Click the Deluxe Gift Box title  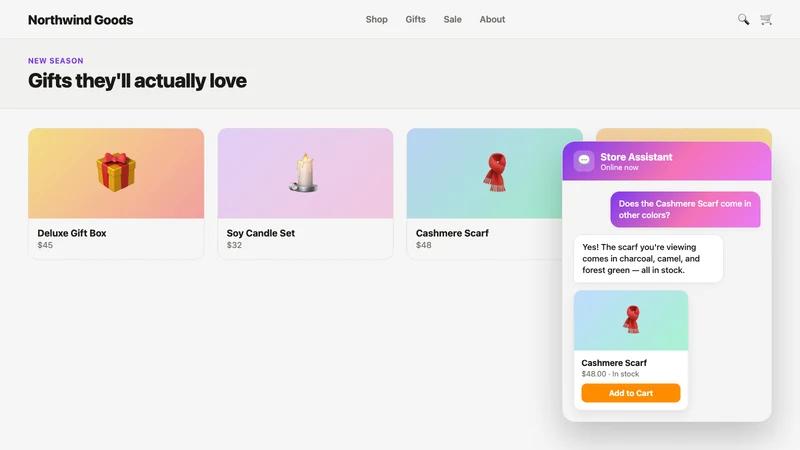72,233
